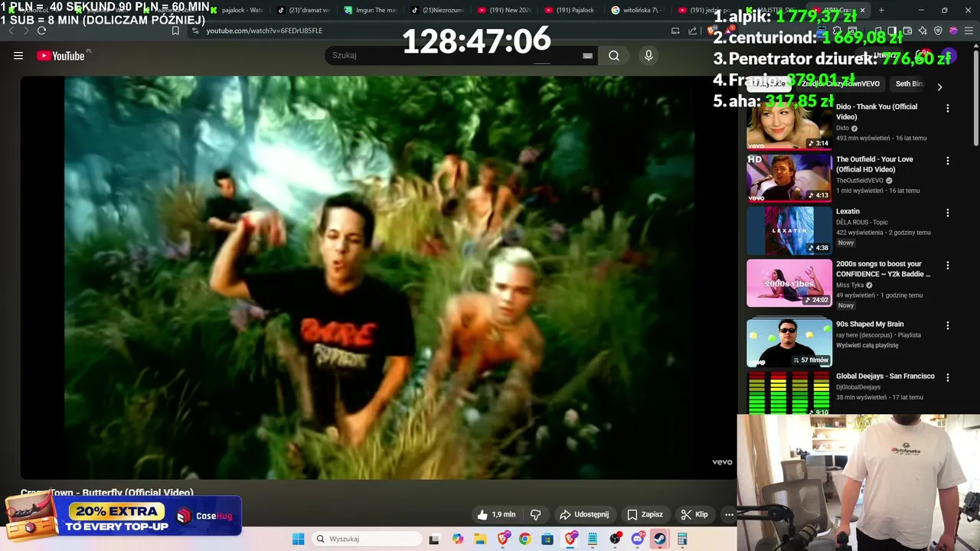Image resolution: width=980 pixels, height=551 pixels.
Task: Open more actions three-dot menu under video
Action: (729, 514)
